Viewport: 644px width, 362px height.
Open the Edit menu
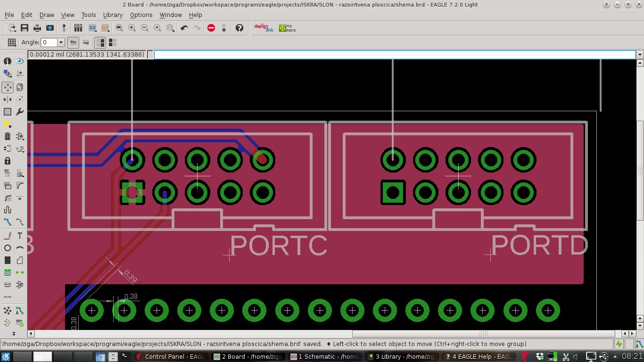(x=26, y=15)
